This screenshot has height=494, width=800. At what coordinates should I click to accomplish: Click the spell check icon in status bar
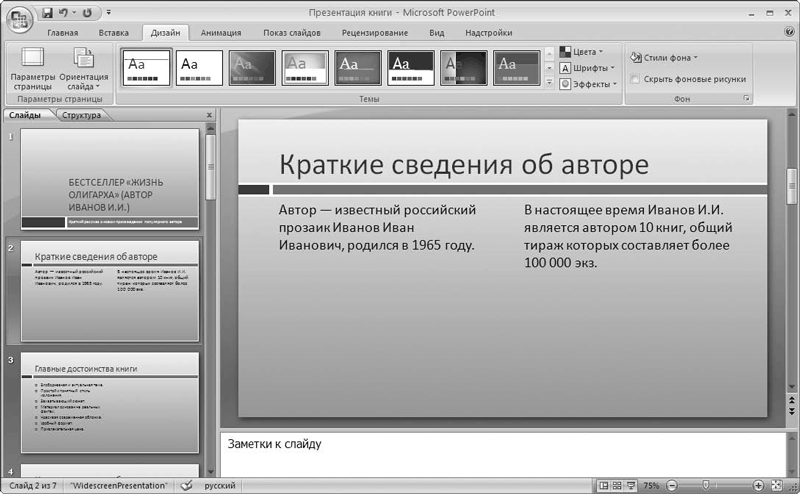[x=186, y=485]
